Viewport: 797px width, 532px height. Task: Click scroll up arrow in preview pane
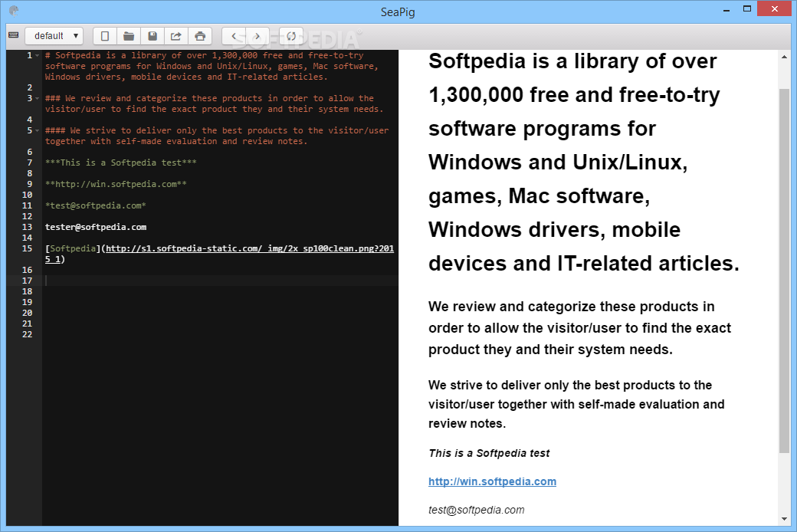tap(784, 57)
